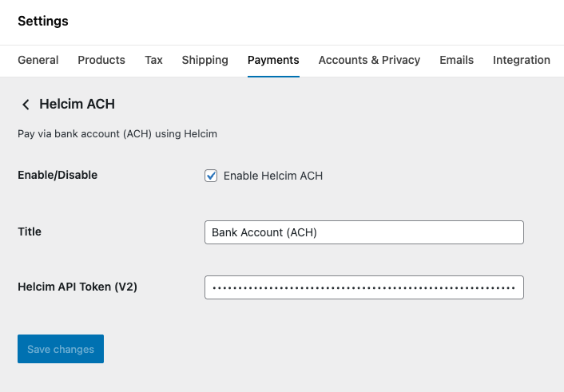Viewport: 564px width, 392px height.
Task: Focus the Title field containing Bank Account (ACH)
Action: (363, 232)
